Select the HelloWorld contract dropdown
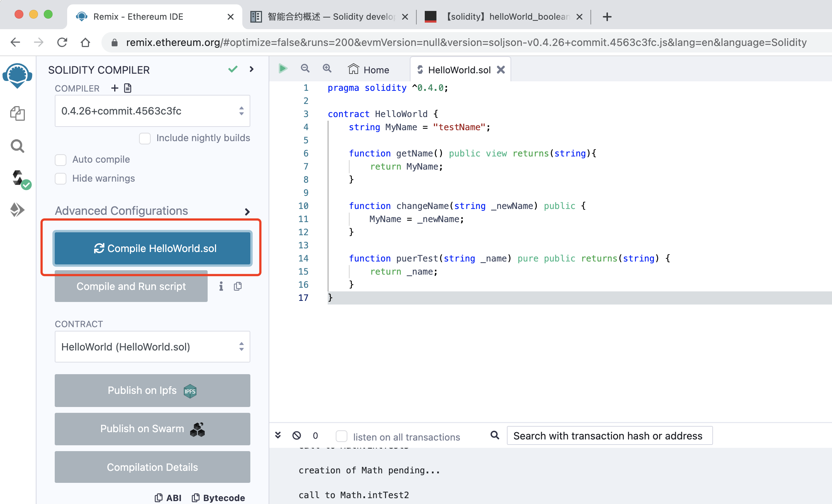 click(152, 347)
